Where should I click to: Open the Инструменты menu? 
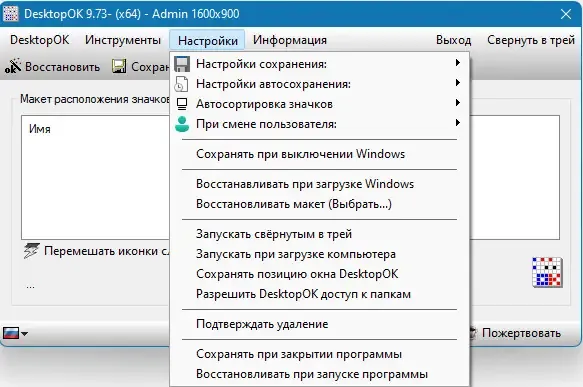point(123,40)
